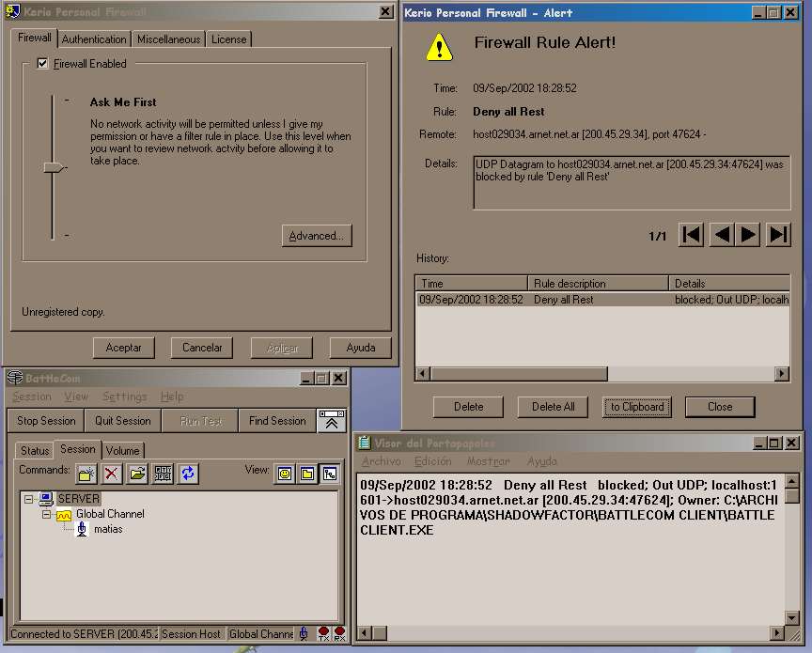Open the Archivo menu in Visor del Portapapeles
812x653 pixels.
[382, 461]
